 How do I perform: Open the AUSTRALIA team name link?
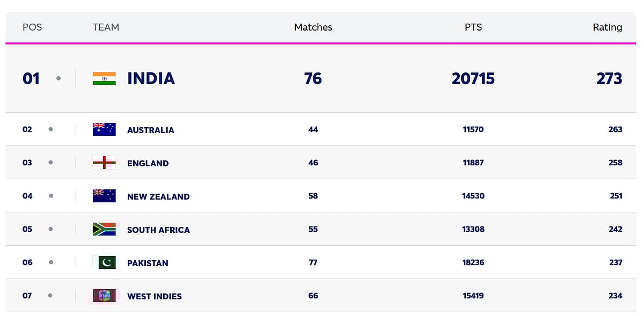[150, 130]
